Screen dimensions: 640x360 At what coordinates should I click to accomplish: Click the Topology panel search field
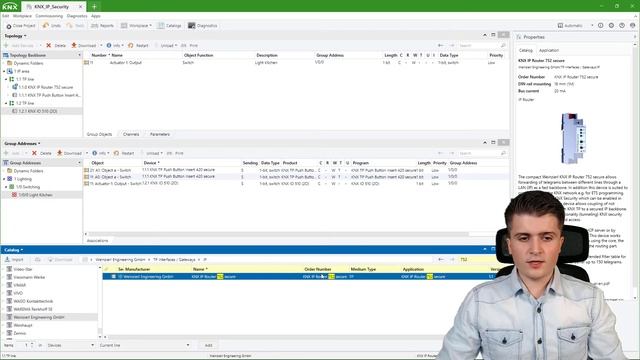point(482,45)
